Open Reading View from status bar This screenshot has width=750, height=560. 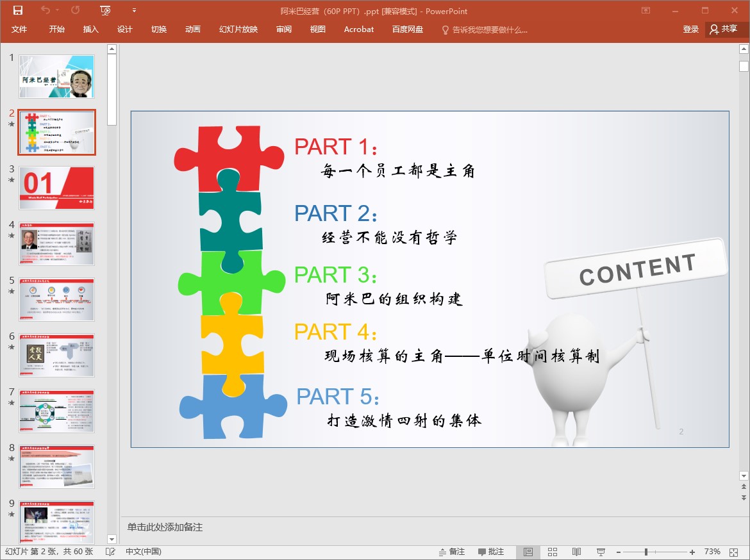click(577, 552)
